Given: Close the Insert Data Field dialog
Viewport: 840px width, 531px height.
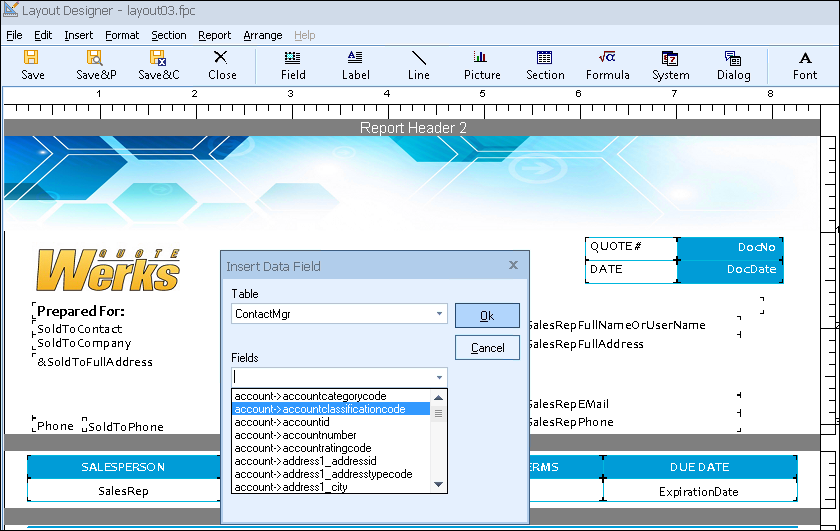Looking at the screenshot, I should [513, 266].
